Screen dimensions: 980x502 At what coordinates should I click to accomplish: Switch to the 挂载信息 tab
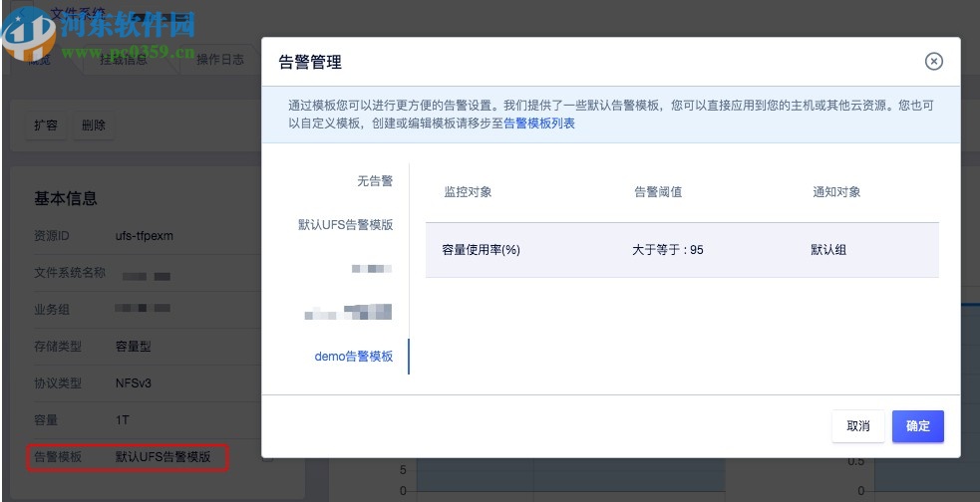[124, 60]
